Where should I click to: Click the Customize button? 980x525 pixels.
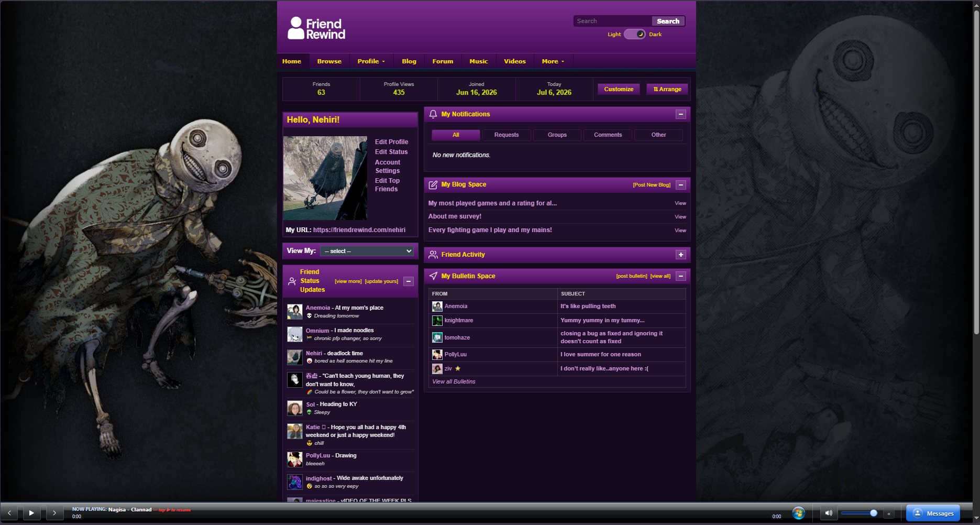[619, 89]
